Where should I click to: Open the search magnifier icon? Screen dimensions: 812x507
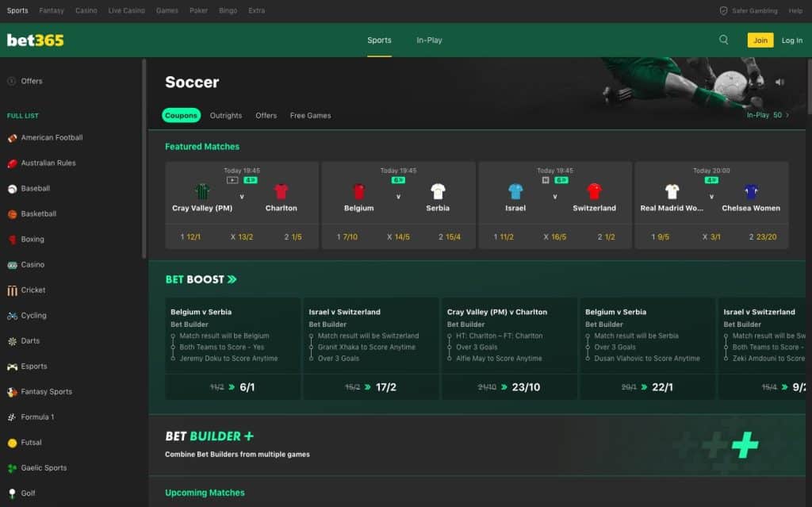coord(723,40)
